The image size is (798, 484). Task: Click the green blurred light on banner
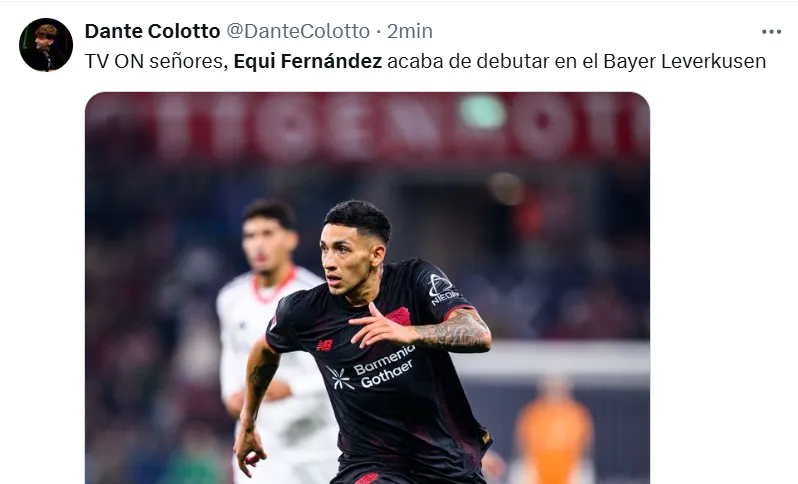pyautogui.click(x=482, y=111)
